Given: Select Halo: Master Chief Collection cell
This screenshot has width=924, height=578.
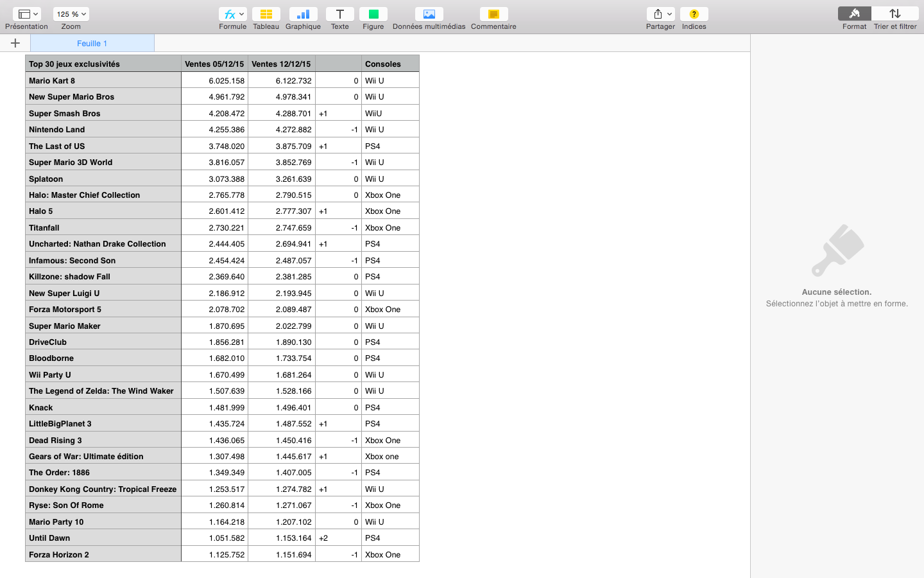Looking at the screenshot, I should (x=103, y=195).
